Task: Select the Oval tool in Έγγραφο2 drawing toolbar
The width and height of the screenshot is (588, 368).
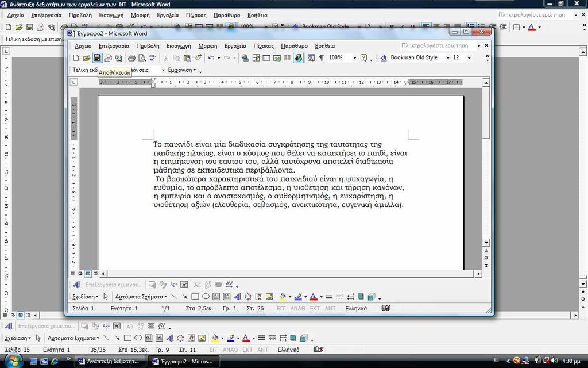Action: [x=206, y=297]
